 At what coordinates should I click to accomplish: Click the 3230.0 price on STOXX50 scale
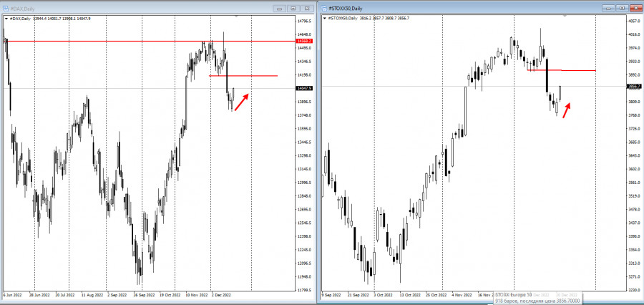(x=634, y=290)
